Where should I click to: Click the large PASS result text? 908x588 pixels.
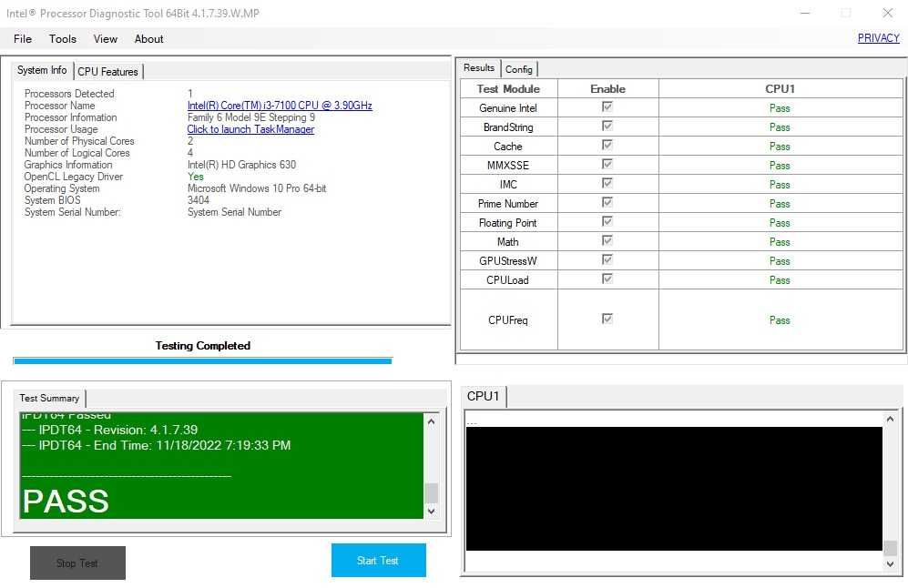66,502
